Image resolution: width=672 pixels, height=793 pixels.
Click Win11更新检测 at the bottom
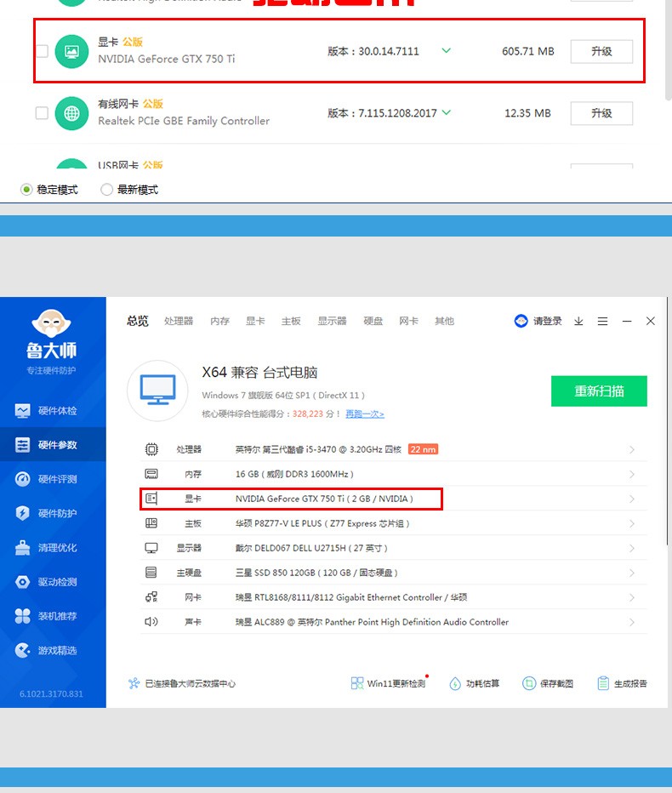pyautogui.click(x=389, y=683)
